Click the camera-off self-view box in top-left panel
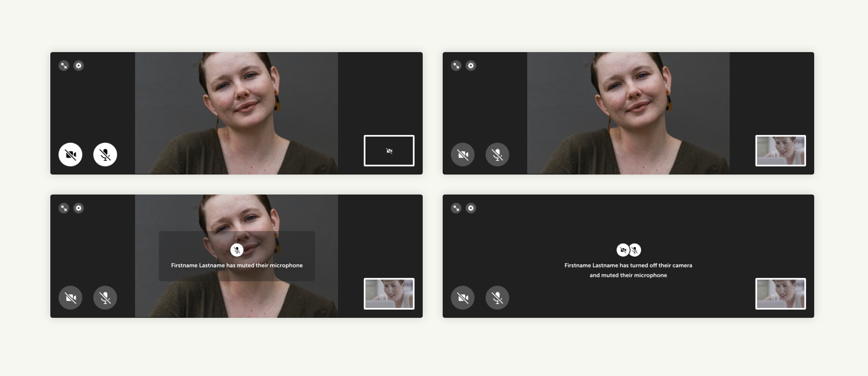 tap(389, 151)
